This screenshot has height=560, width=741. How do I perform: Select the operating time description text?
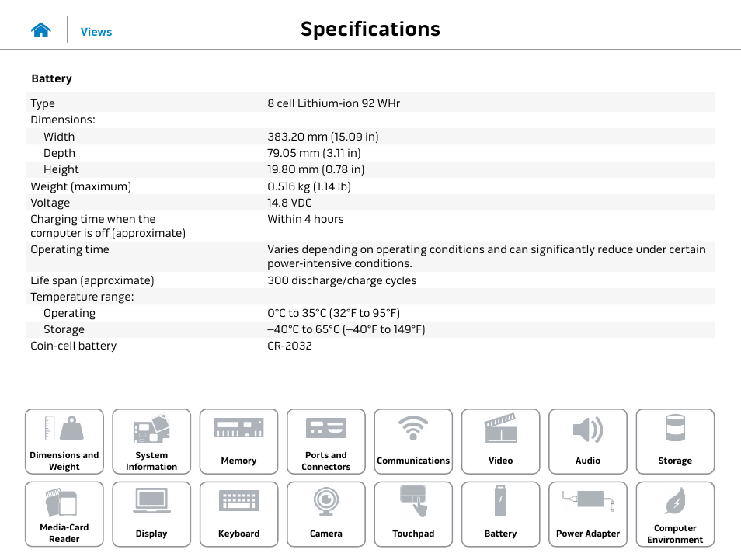[486, 256]
